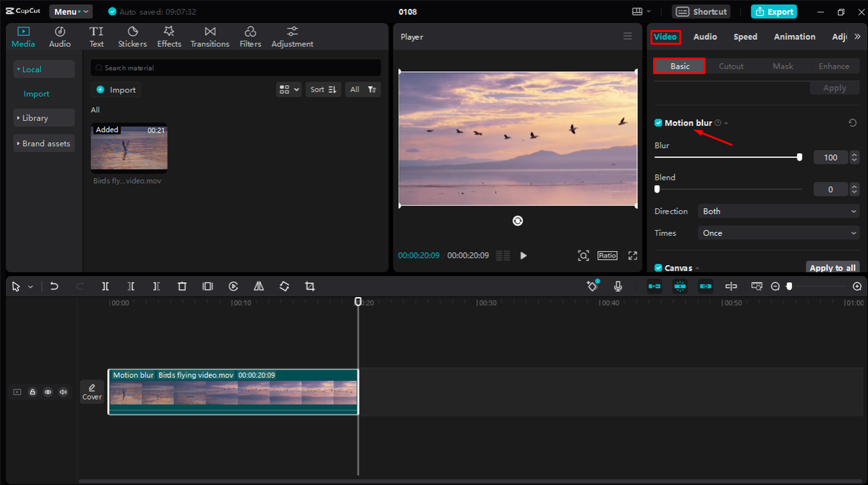This screenshot has width=868, height=485.
Task: Expand the Brand assets section
Action: 44,144
